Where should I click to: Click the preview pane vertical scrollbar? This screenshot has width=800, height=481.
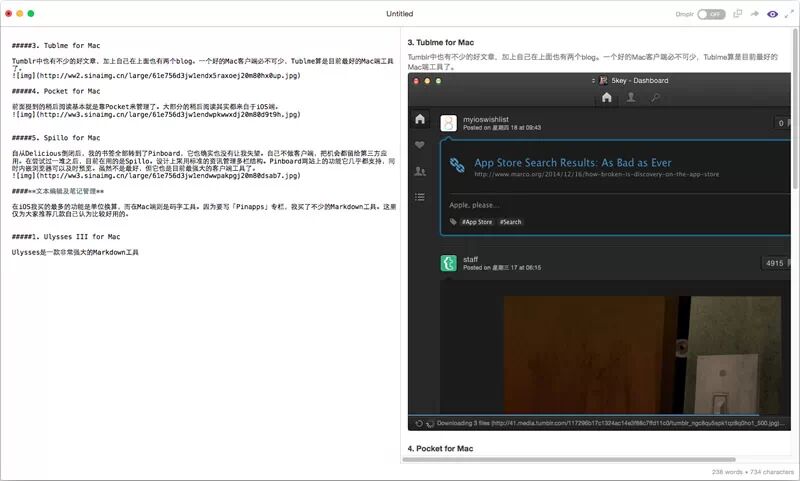tap(795, 110)
